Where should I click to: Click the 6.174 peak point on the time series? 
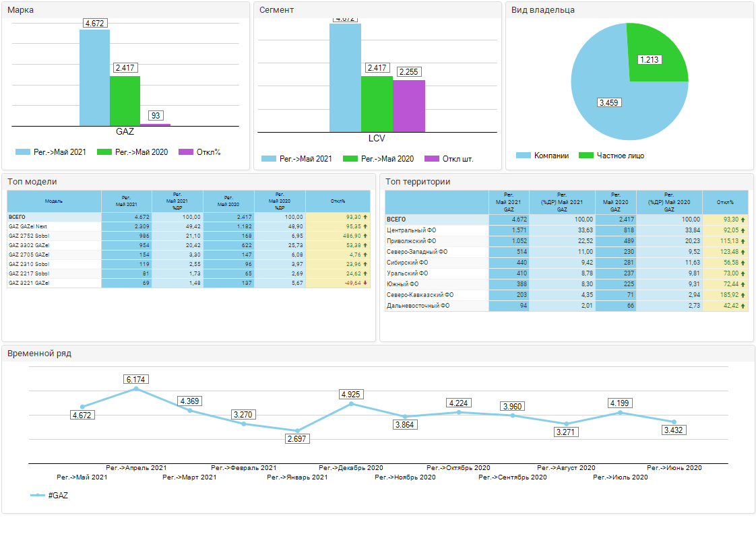pyautogui.click(x=136, y=389)
